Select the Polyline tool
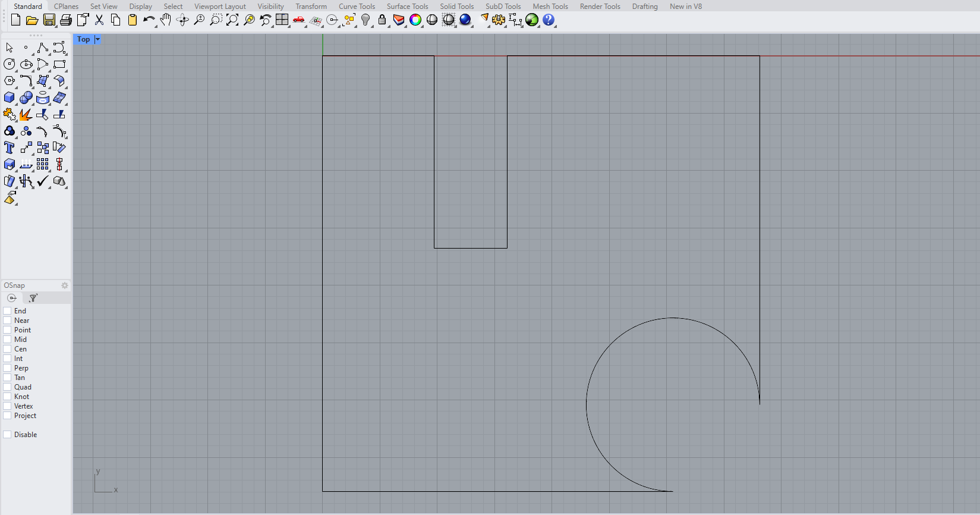980x515 pixels. click(42, 48)
